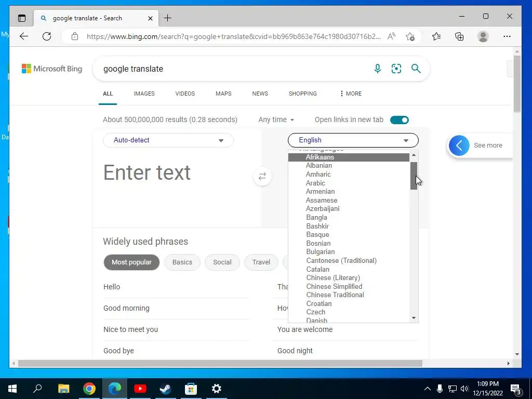Select Bulgarian in the language list
Screen dimensions: 532x399
[349, 252]
